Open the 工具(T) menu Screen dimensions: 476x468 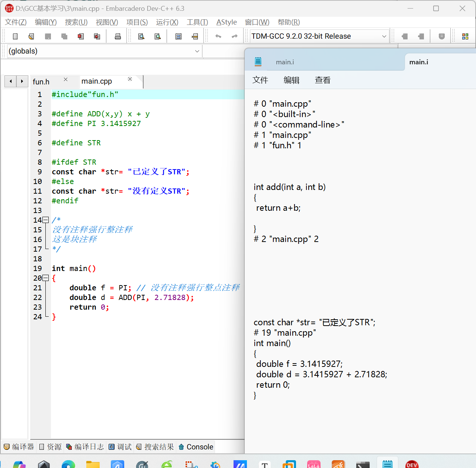click(197, 22)
